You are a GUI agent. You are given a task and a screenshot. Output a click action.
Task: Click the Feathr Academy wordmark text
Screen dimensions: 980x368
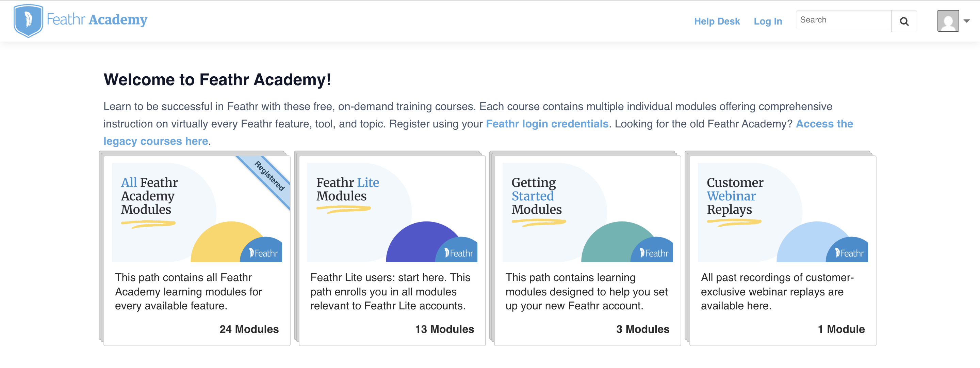[x=97, y=19]
